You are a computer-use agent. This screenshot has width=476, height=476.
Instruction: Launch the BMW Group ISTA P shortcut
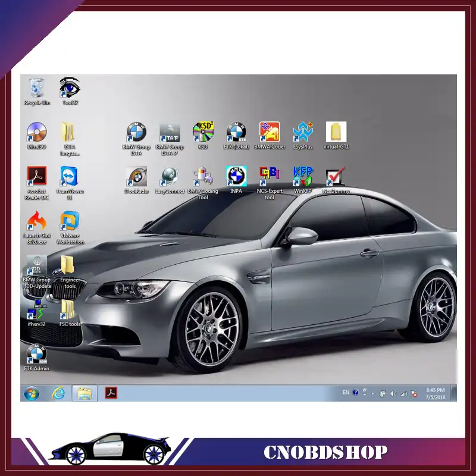point(170,139)
